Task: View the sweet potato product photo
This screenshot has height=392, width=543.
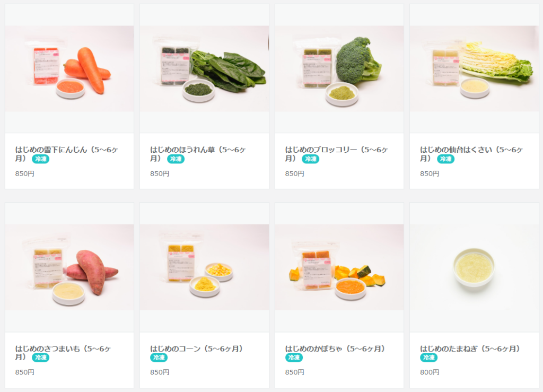Action: (x=69, y=267)
